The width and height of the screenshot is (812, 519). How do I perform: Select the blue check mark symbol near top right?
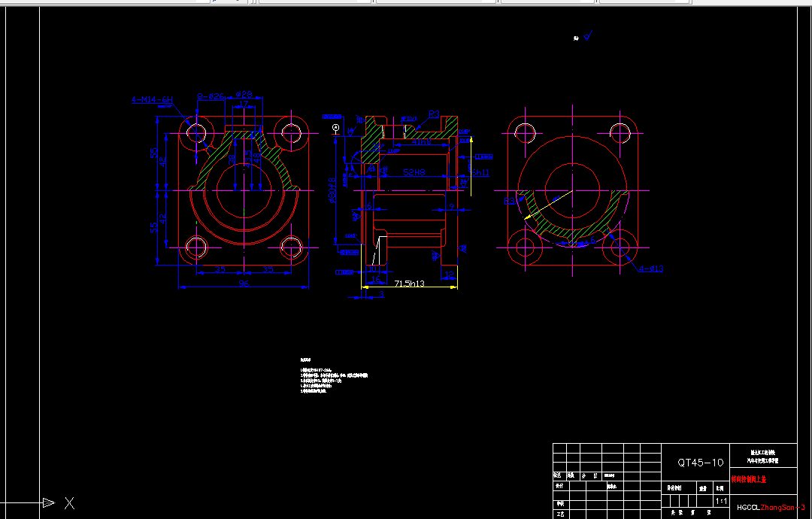tap(586, 34)
